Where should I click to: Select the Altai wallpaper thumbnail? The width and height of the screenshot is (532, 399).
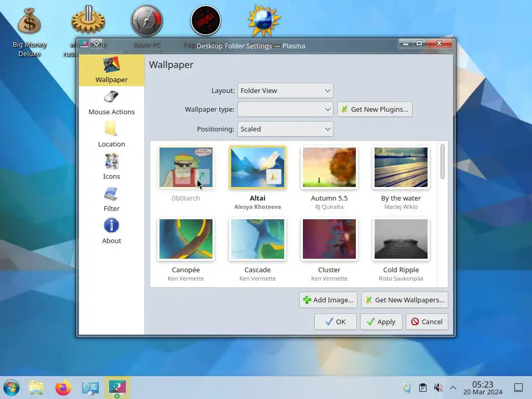pyautogui.click(x=258, y=167)
